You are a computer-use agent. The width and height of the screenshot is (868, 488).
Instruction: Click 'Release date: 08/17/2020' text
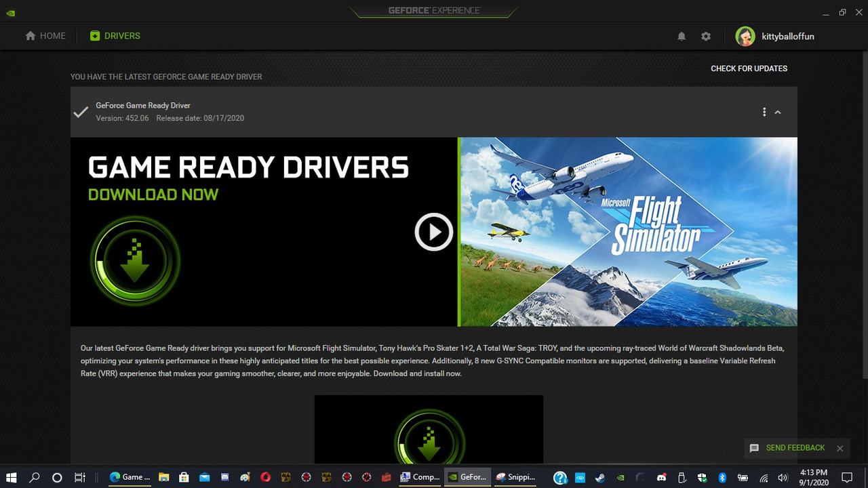coord(200,118)
